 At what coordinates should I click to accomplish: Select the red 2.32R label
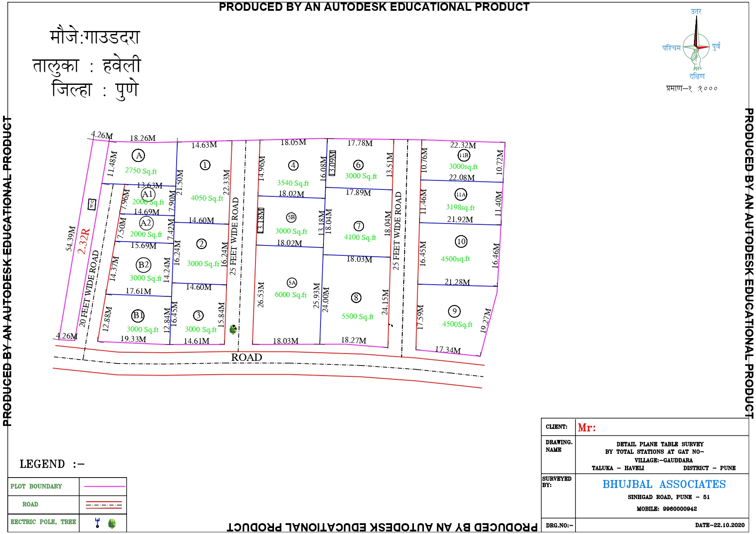coord(84,241)
